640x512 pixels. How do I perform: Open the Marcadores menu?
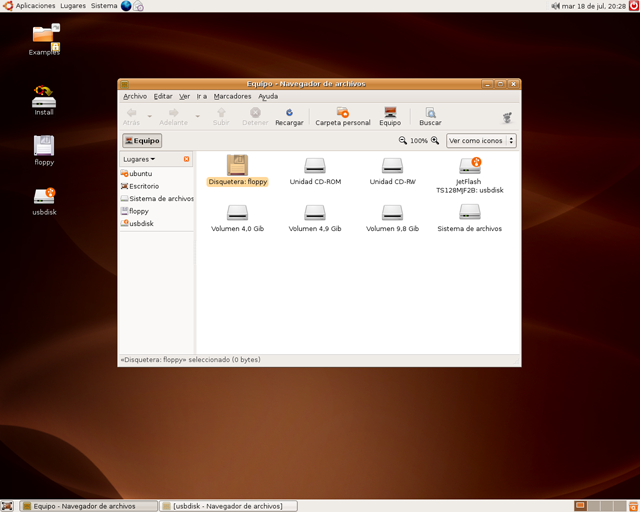(x=232, y=97)
